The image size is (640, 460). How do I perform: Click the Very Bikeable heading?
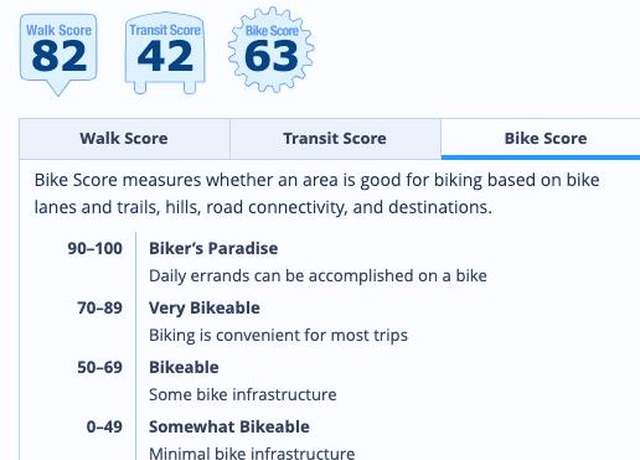click(x=204, y=308)
